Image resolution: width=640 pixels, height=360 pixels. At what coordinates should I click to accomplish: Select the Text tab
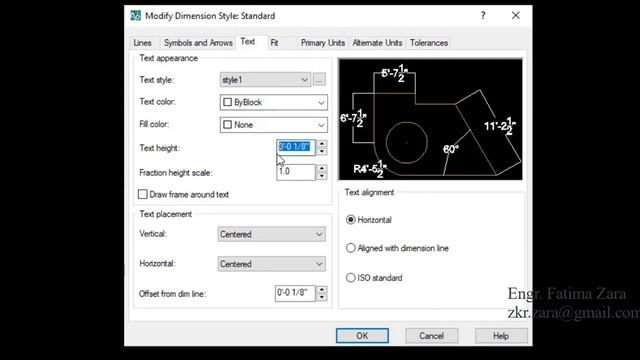[x=247, y=42]
